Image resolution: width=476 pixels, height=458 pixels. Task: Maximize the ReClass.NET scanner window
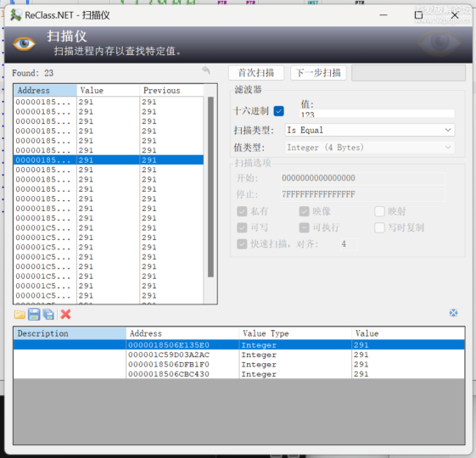coord(418,15)
